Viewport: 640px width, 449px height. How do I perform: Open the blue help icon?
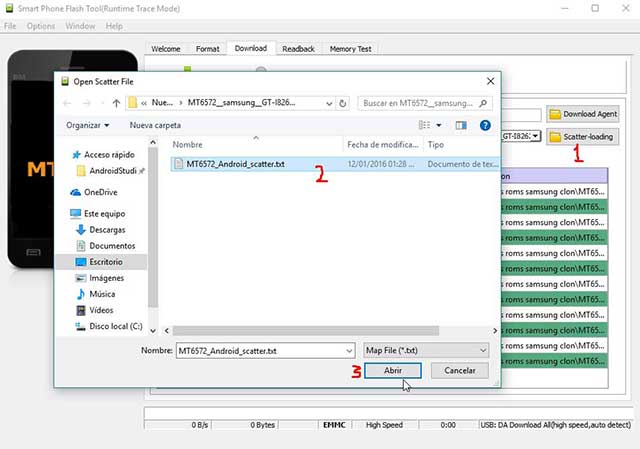click(x=485, y=125)
